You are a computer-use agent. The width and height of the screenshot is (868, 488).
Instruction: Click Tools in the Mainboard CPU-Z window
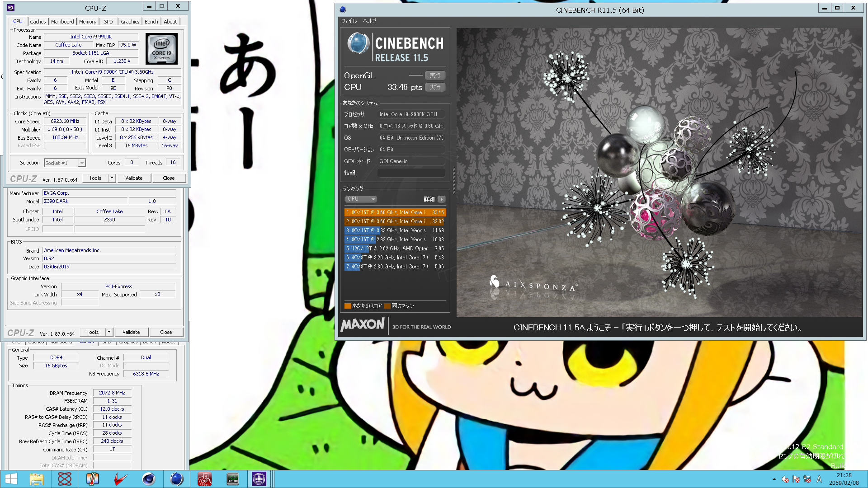pos(93,332)
